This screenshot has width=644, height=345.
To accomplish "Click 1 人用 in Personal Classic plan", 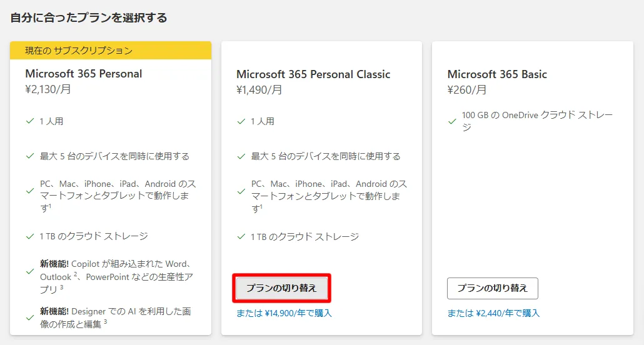I will point(263,121).
